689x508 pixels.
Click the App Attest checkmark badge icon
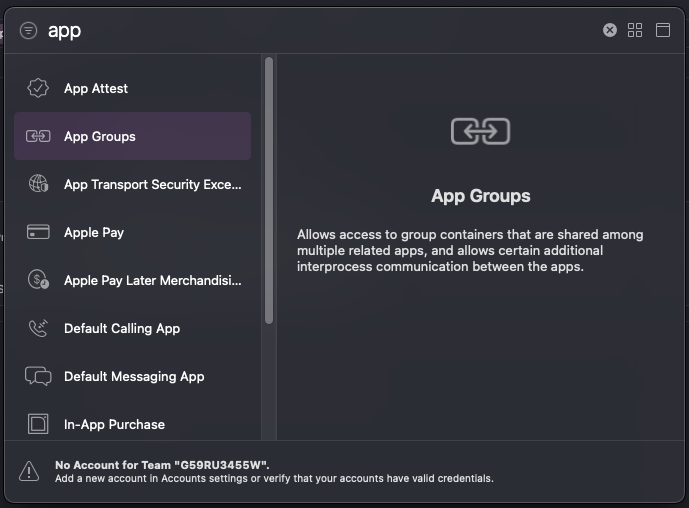38,88
